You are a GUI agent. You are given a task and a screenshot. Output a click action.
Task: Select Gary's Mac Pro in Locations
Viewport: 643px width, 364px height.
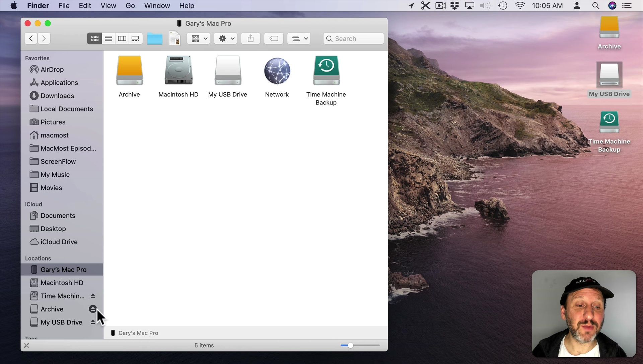62,270
